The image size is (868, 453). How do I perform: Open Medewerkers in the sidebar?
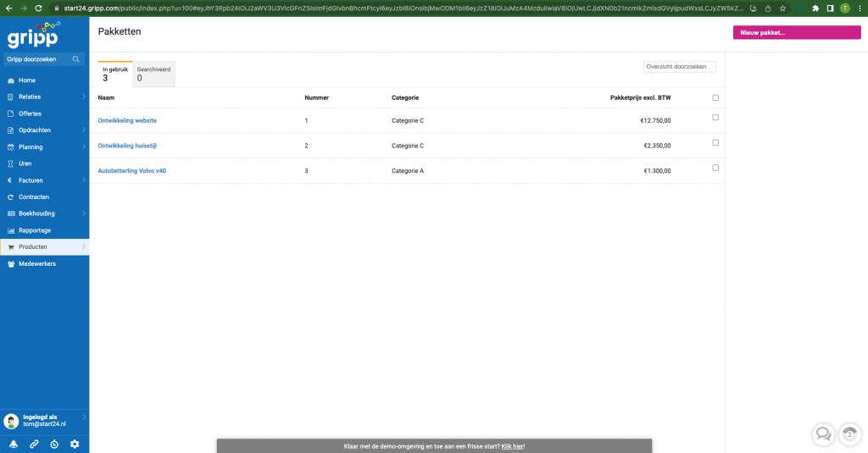click(x=38, y=263)
